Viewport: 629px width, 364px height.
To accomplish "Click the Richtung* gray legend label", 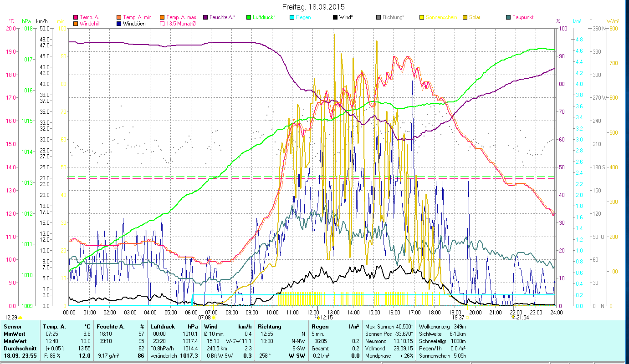I will (x=393, y=18).
